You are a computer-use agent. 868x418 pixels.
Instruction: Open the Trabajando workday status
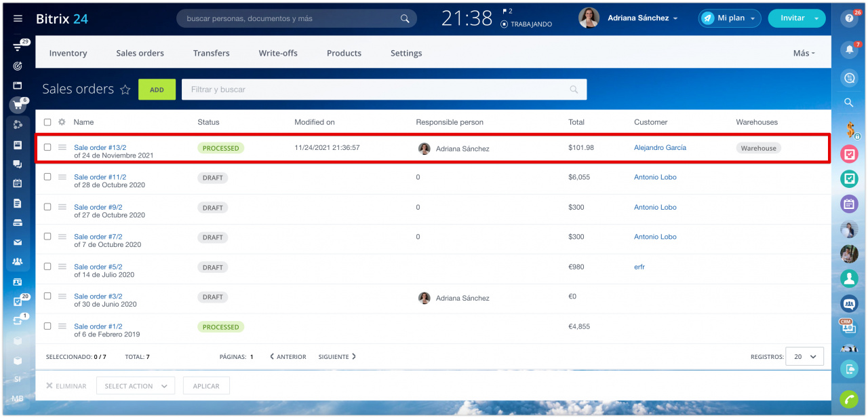click(x=526, y=24)
